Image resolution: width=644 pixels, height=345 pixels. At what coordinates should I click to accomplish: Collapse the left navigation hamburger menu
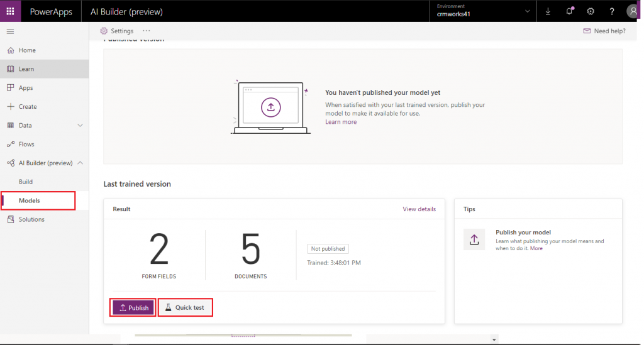[10, 31]
